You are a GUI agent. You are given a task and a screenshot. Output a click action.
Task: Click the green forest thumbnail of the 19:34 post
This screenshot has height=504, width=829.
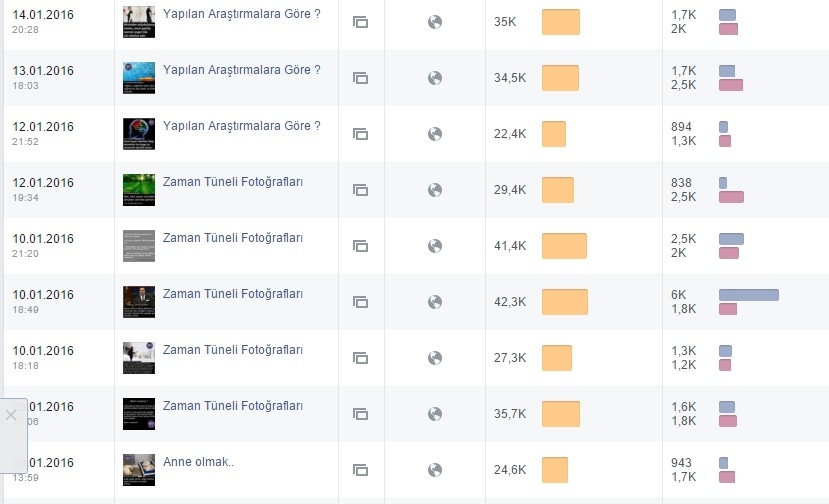[x=139, y=190]
